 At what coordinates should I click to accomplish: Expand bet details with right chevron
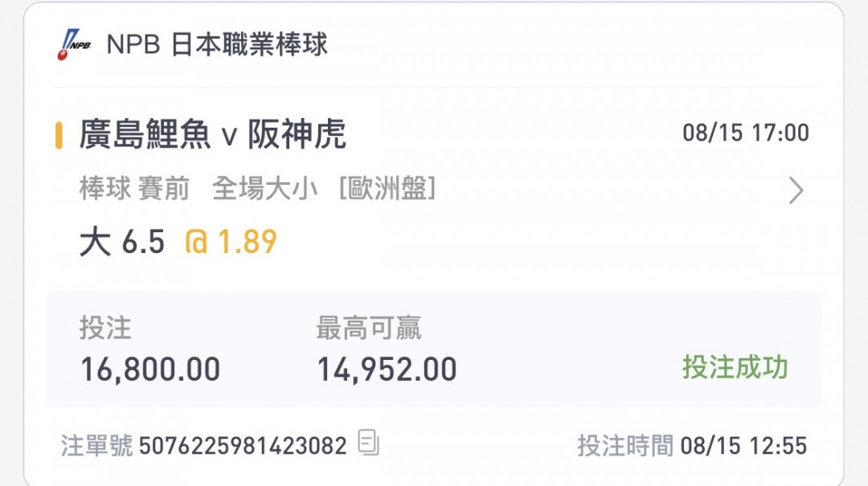click(796, 190)
